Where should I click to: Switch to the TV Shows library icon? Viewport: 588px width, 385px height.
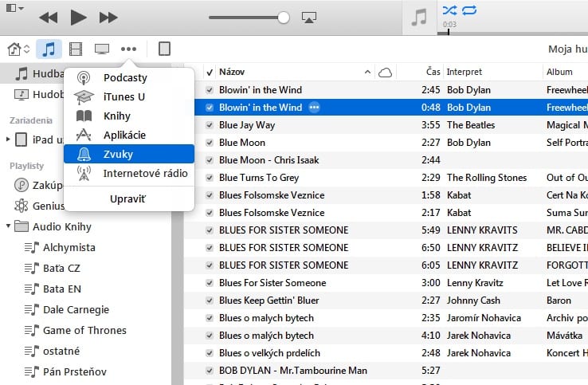[x=102, y=49]
